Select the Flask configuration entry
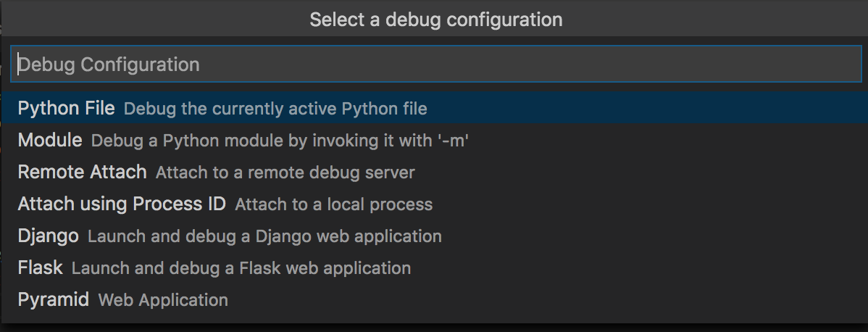868x332 pixels. (x=41, y=268)
